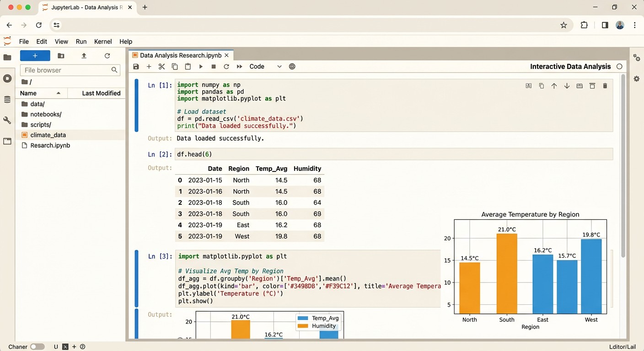This screenshot has height=351, width=644.
Task: Delete cell 1 with the trash icon
Action: (605, 86)
